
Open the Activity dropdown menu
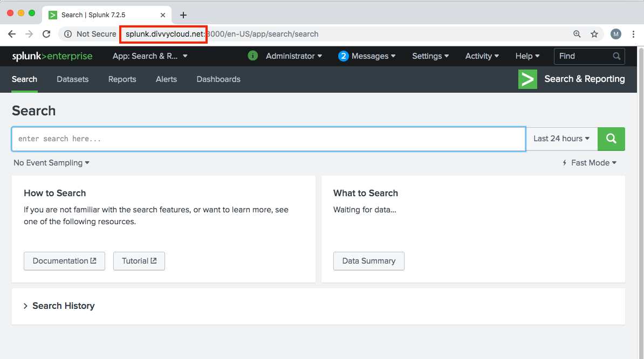pos(482,56)
